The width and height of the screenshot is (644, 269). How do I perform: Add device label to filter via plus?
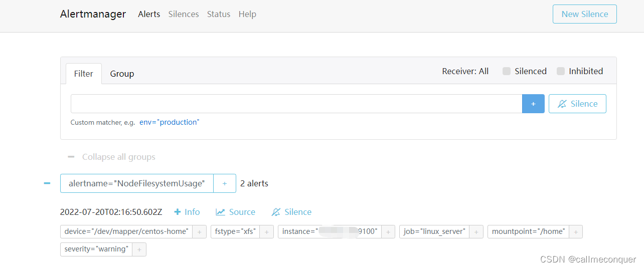click(x=199, y=231)
